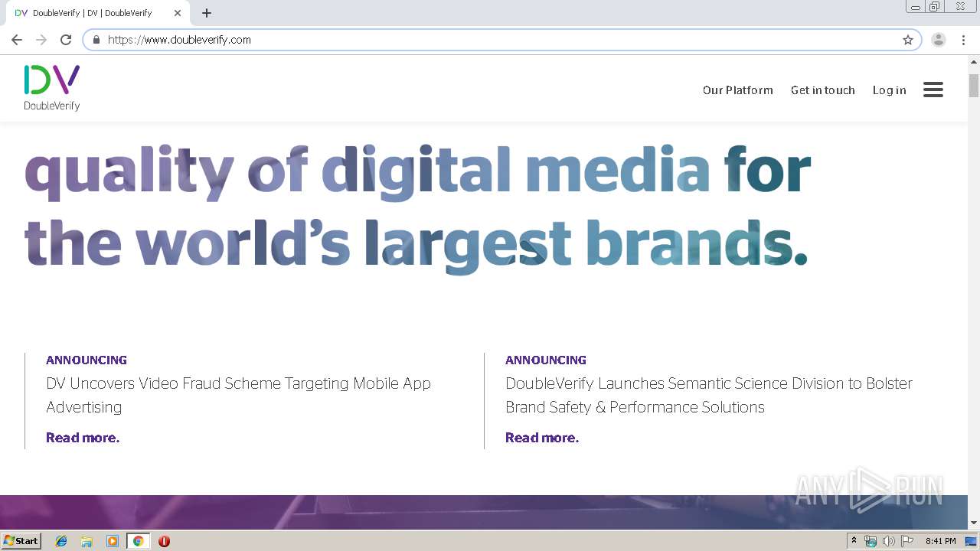Open a new browser tab
This screenshot has width=980, height=551.
pos(207,13)
